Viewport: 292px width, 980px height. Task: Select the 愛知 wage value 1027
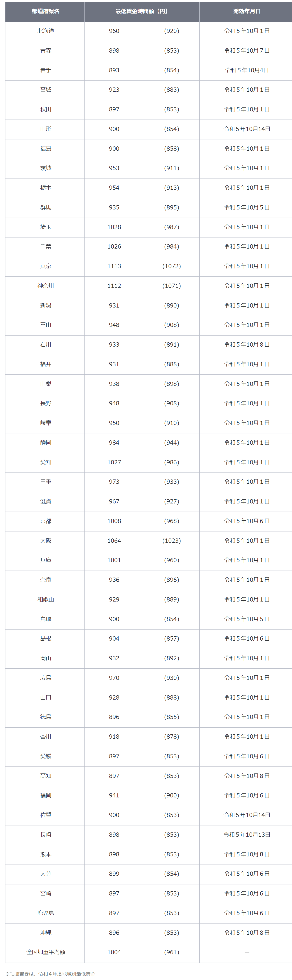pos(114,462)
